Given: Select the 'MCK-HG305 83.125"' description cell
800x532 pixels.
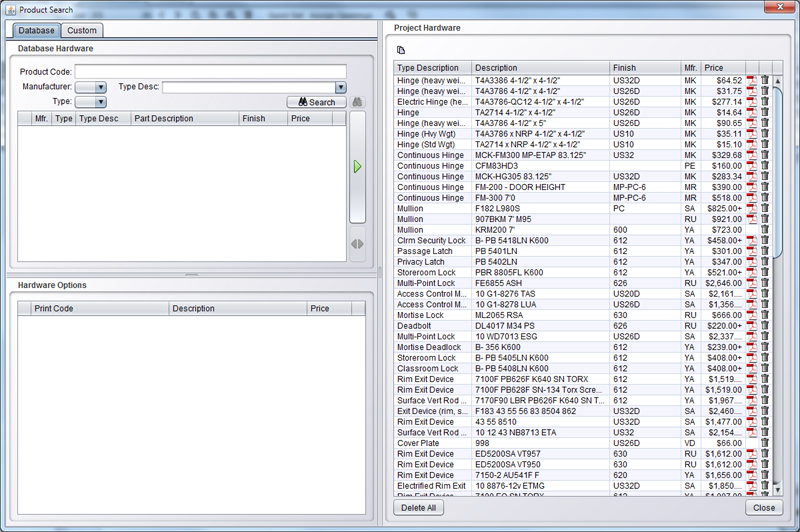Looking at the screenshot, I should point(540,176).
